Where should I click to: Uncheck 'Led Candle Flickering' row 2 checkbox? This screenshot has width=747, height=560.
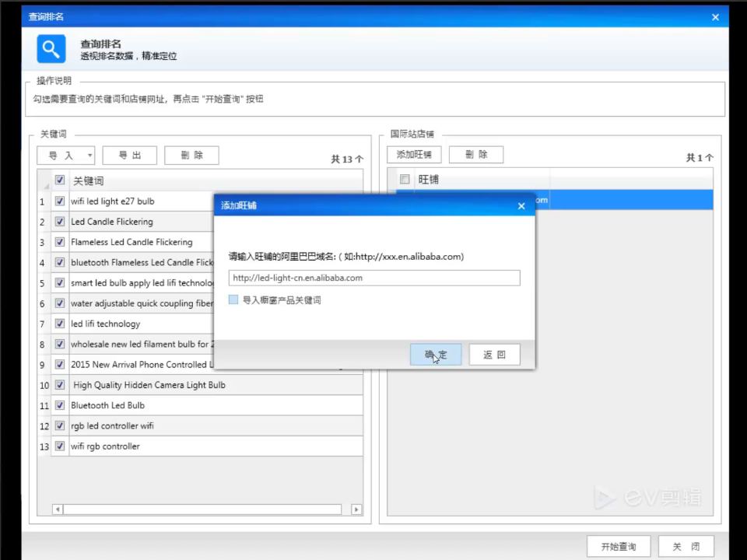[60, 222]
